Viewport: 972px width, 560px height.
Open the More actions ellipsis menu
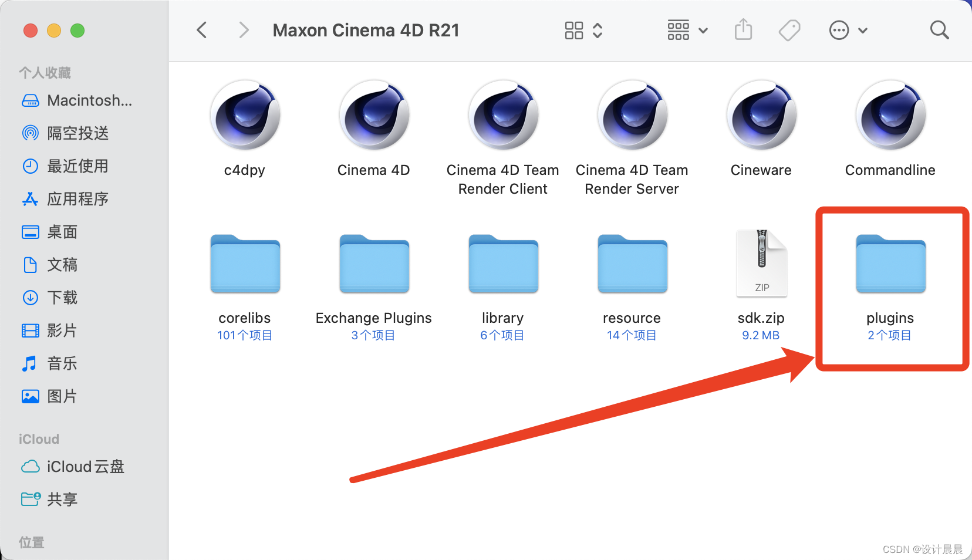[848, 30]
